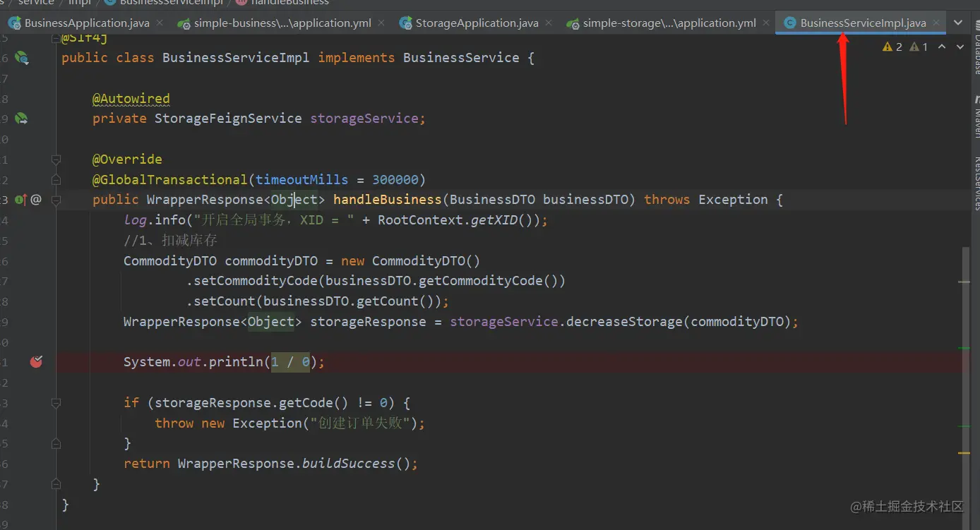
Task: Click the implements-method gutter icon on handleBusiness line
Action: (x=20, y=200)
